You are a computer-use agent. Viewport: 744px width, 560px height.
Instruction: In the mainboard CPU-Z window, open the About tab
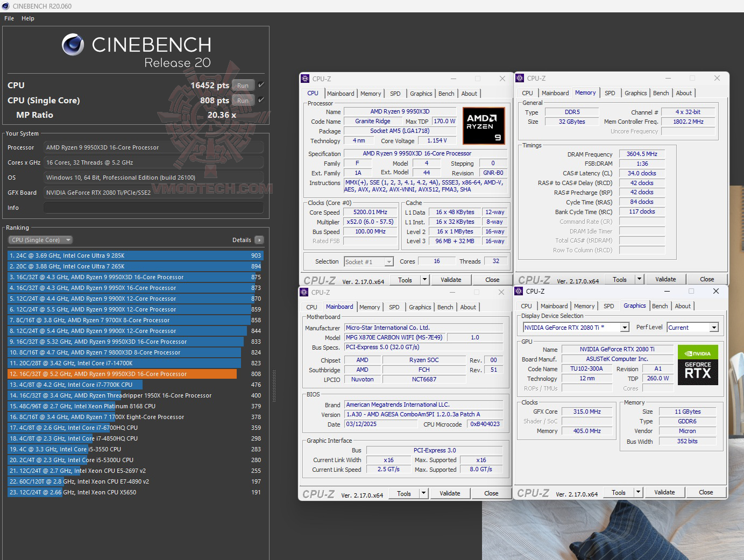pos(468,307)
